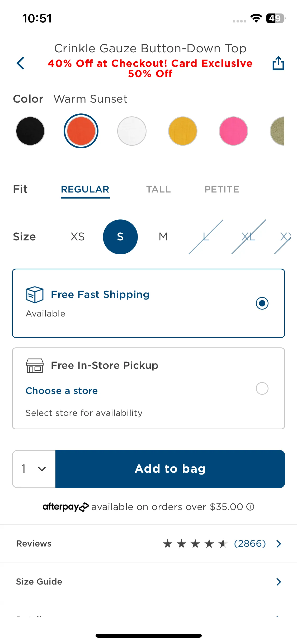Viewport: 297px width, 644px height.
Task: Choose size XS
Action: (x=78, y=237)
